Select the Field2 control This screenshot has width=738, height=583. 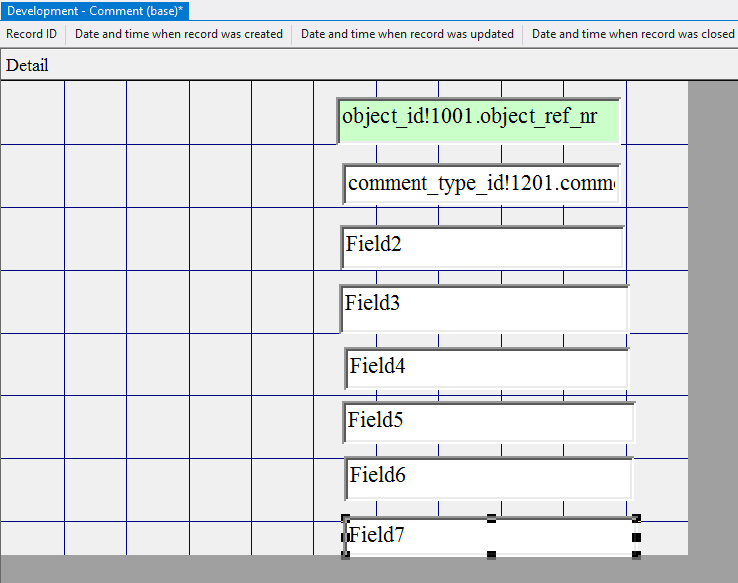pyautogui.click(x=482, y=247)
